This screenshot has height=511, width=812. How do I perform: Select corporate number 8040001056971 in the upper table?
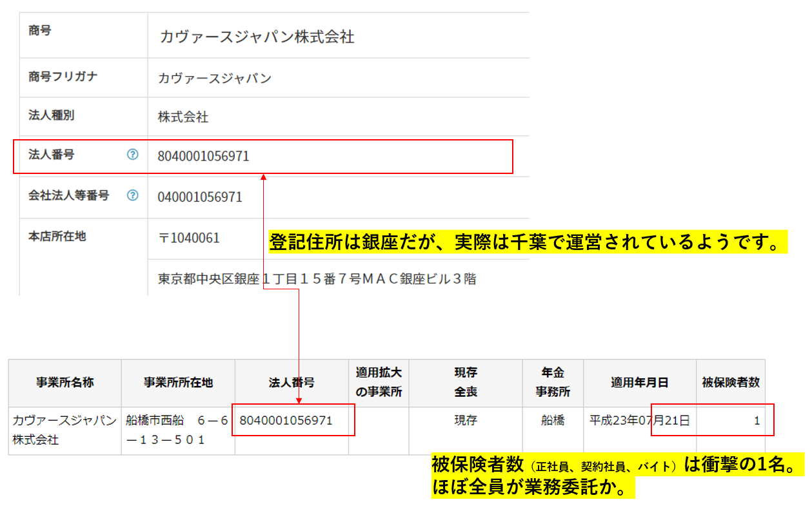(203, 156)
